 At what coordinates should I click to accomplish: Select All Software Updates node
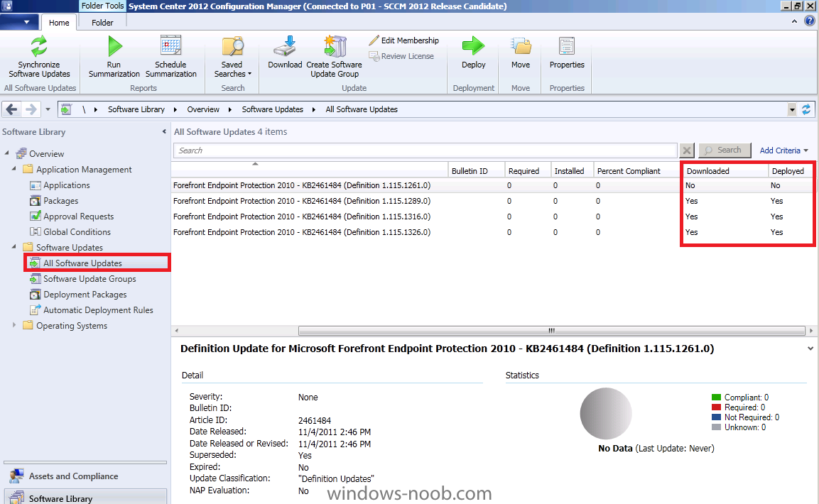tap(98, 263)
